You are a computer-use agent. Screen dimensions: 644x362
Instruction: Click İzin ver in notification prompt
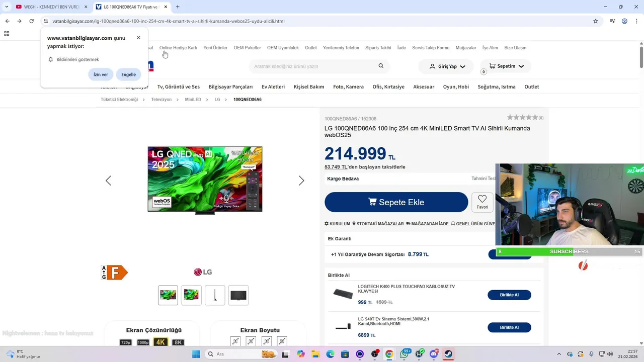(101, 74)
